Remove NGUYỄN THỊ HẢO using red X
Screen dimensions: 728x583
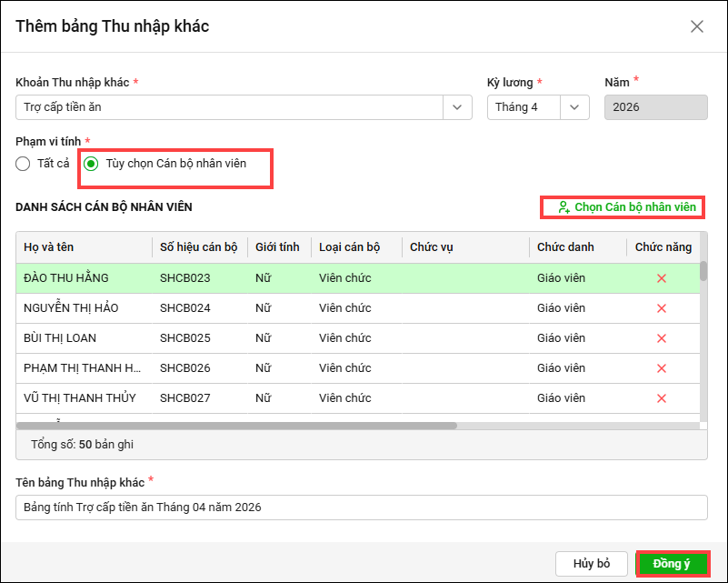tap(662, 308)
